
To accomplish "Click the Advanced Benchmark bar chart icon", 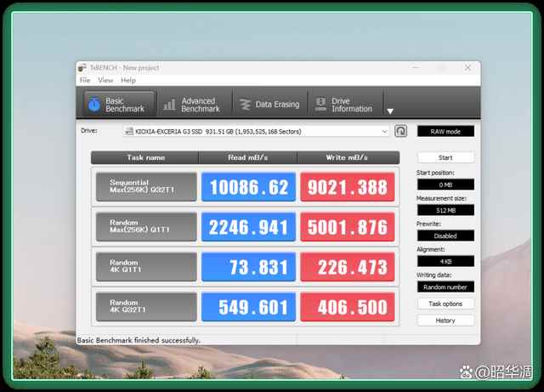I will pos(169,105).
